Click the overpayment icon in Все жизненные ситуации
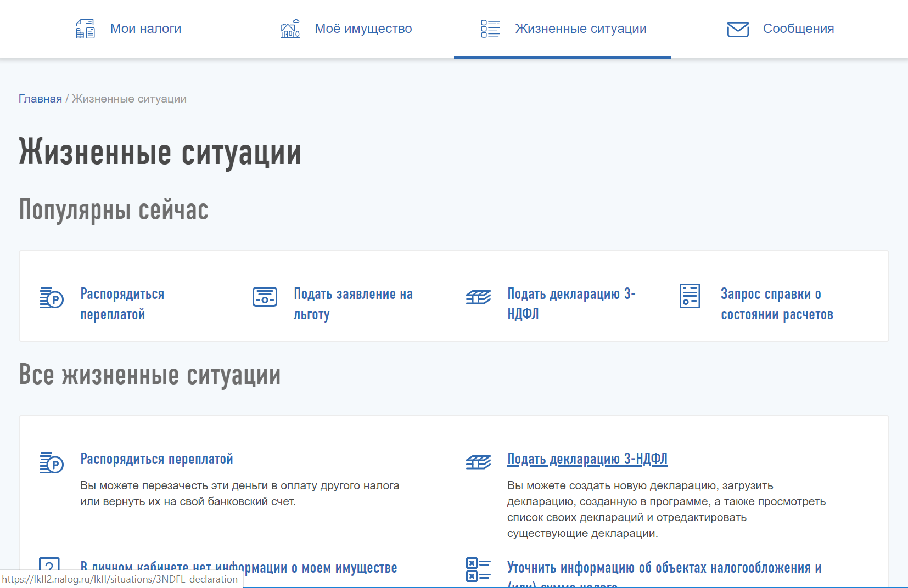Screen dimensions: 908x588 [52, 463]
